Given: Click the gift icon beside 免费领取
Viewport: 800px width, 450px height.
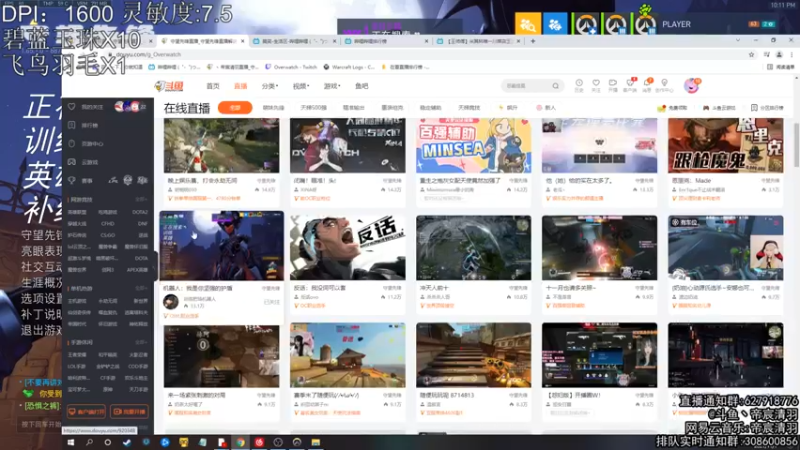Looking at the screenshot, I should pyautogui.click(x=662, y=108).
